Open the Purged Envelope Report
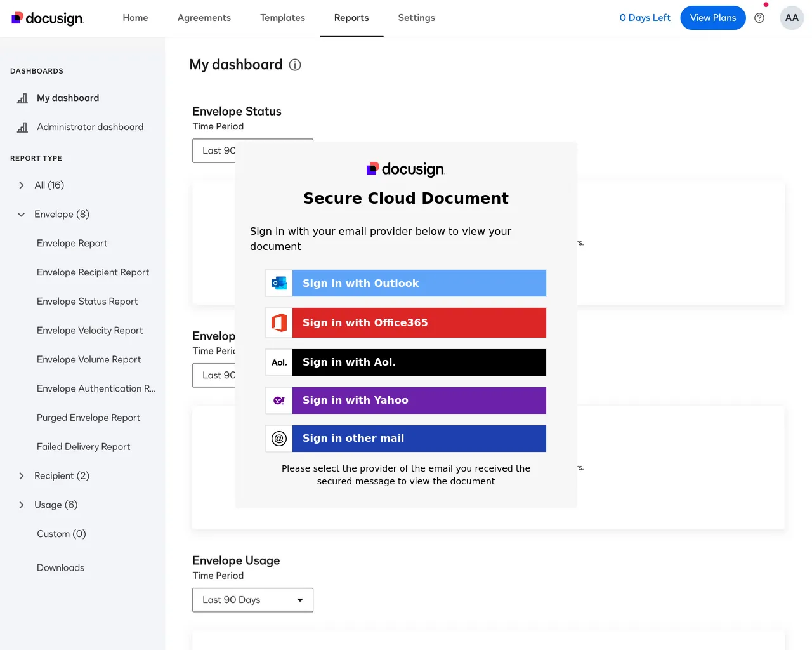812x650 pixels. click(x=89, y=418)
